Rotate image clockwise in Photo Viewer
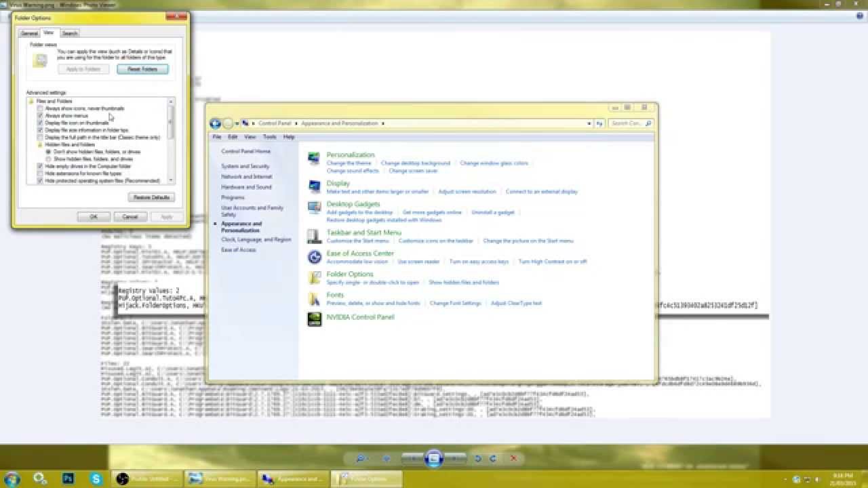 (x=493, y=459)
